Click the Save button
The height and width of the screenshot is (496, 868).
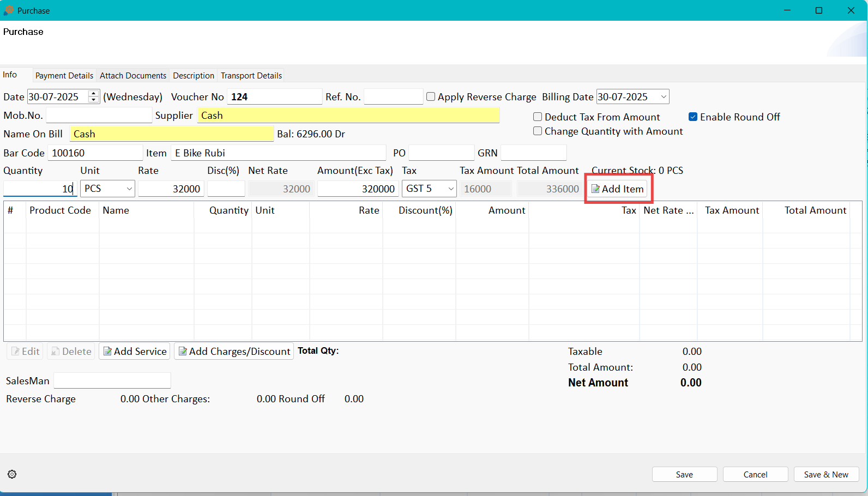pyautogui.click(x=684, y=474)
